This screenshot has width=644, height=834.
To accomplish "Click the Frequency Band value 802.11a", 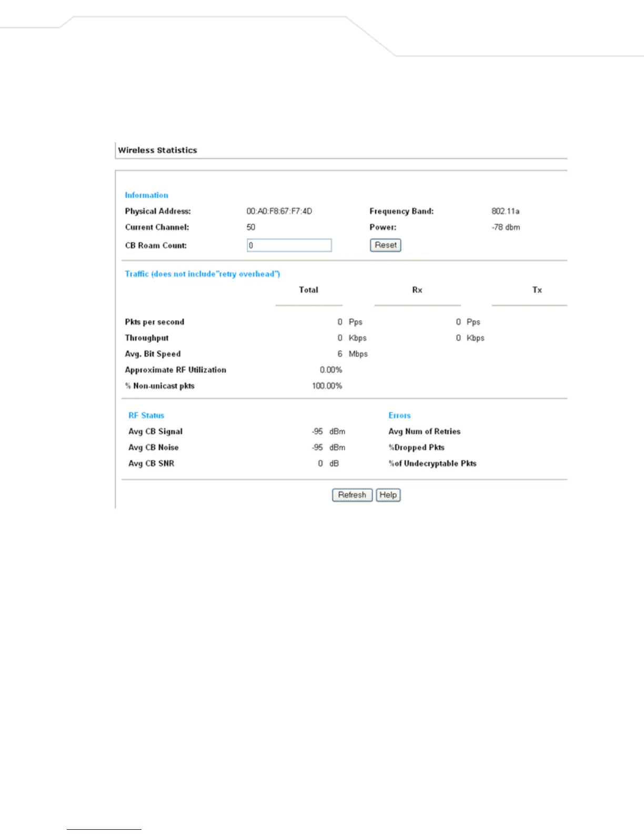I will (506, 211).
